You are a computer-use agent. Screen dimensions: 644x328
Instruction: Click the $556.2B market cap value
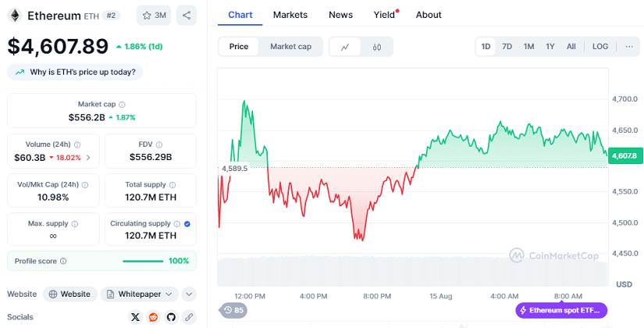87,118
